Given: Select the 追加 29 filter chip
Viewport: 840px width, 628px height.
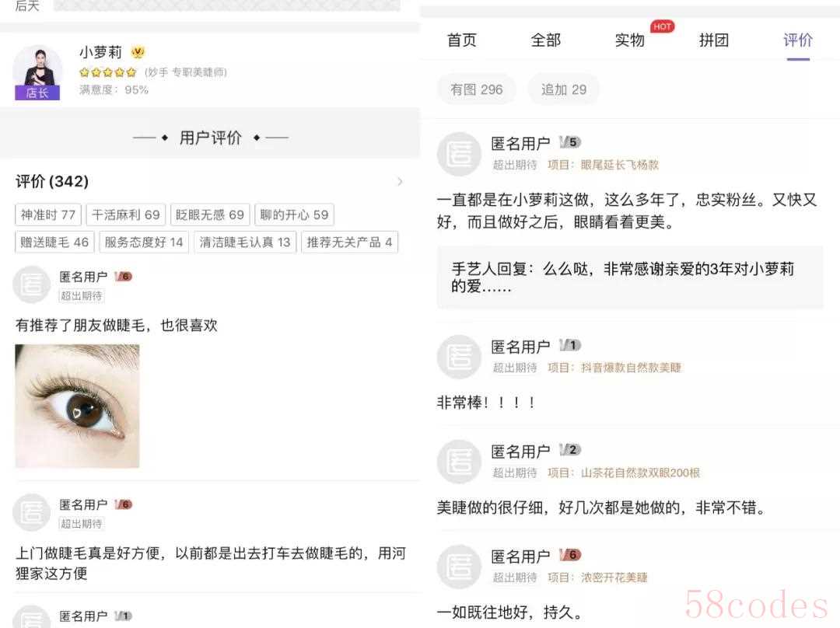Looking at the screenshot, I should tap(564, 89).
